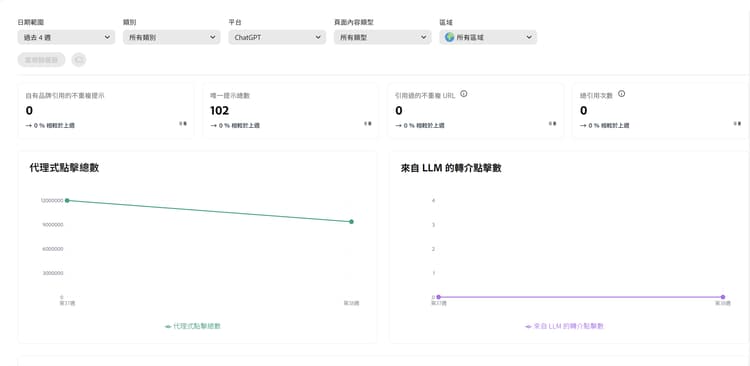Click the 總引用次數 card title
The width and height of the screenshot is (750, 366).
pyautogui.click(x=596, y=96)
